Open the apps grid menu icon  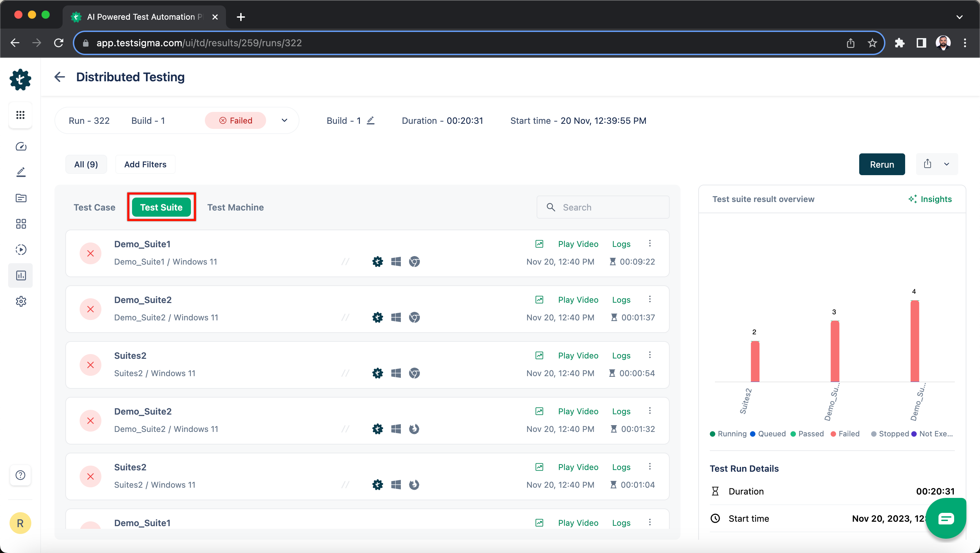20,115
